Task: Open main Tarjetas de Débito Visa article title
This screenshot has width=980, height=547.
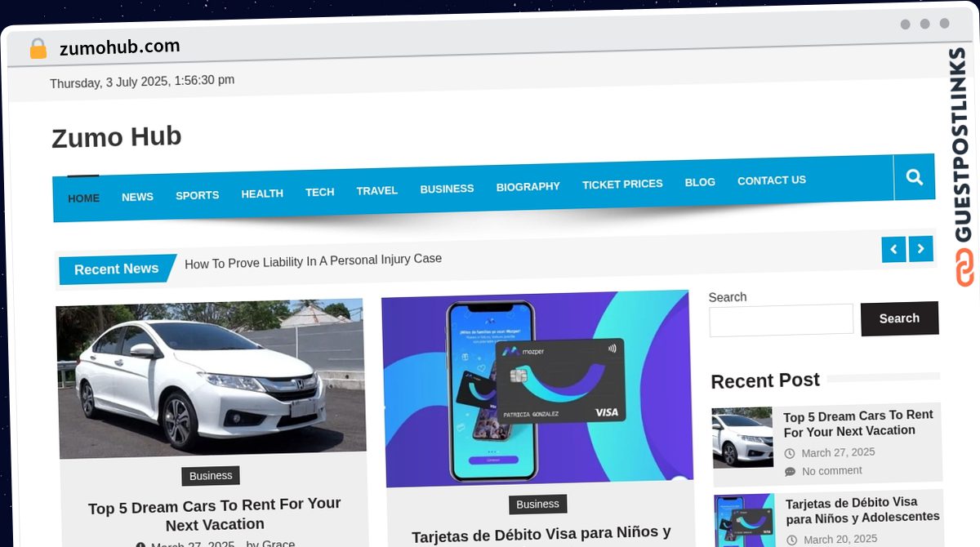Action: click(541, 535)
